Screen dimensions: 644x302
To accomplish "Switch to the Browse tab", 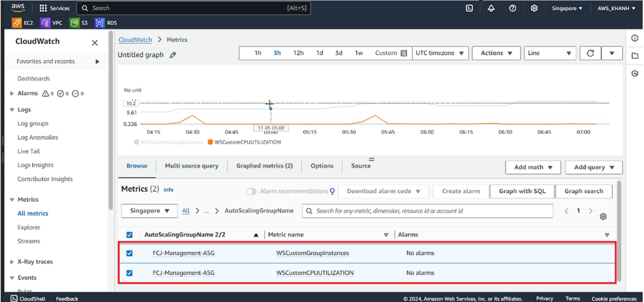I will tap(137, 166).
